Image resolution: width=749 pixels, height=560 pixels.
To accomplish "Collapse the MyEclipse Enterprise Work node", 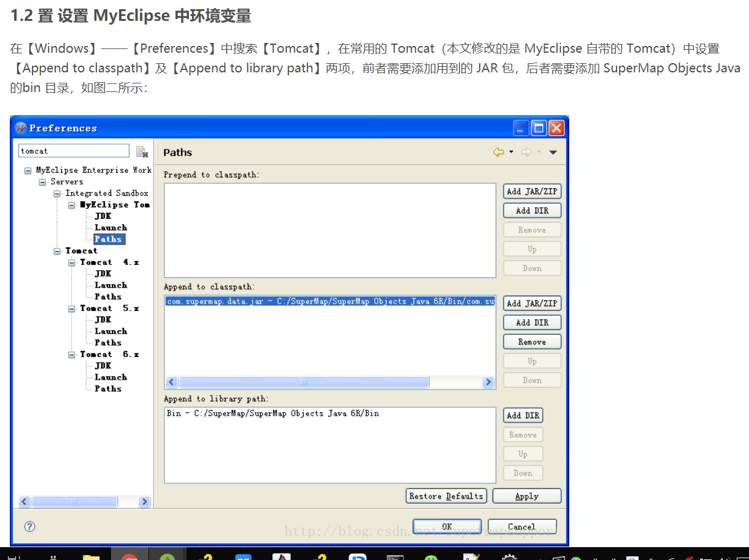I will pyautogui.click(x=28, y=171).
